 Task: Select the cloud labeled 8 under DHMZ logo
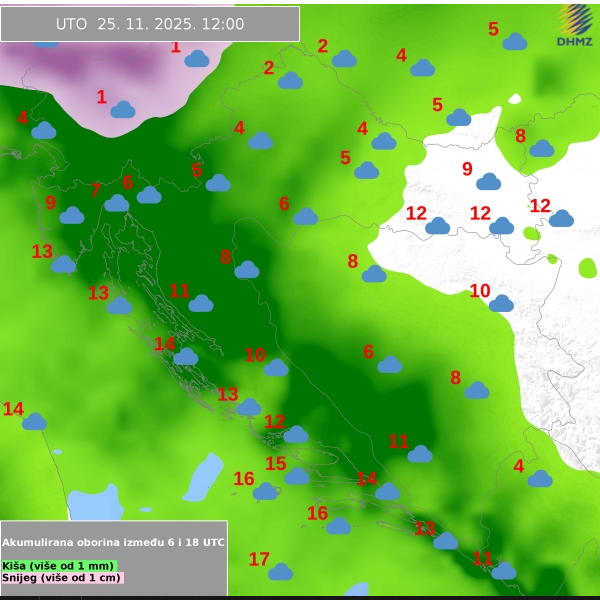tap(542, 149)
